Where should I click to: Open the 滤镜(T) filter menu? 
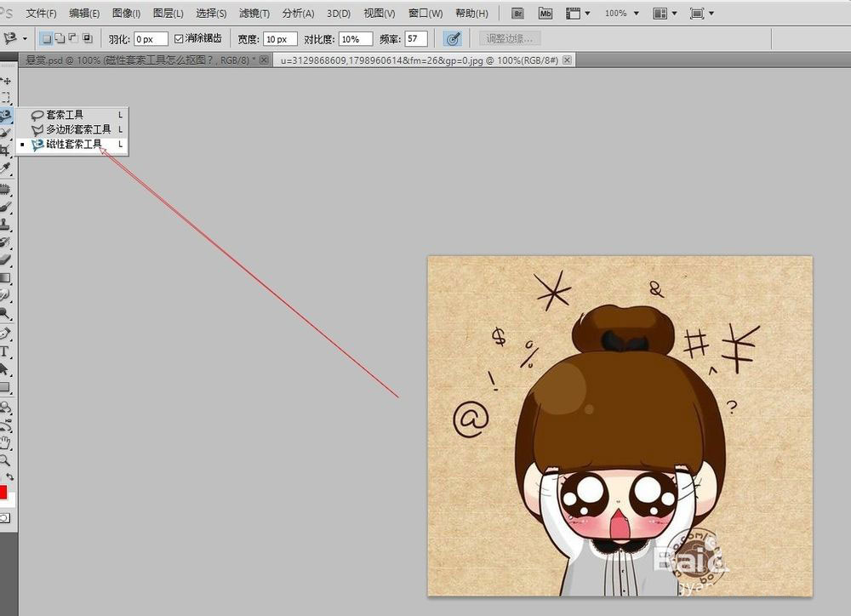pos(254,14)
